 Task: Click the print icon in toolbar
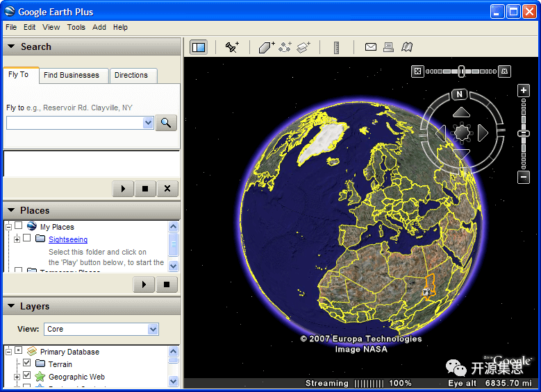click(388, 47)
